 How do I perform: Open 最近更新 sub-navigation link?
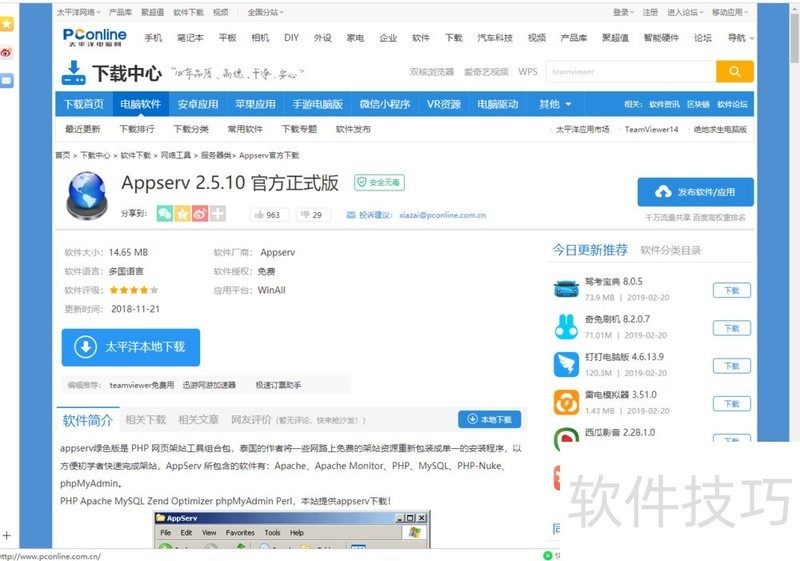83,129
